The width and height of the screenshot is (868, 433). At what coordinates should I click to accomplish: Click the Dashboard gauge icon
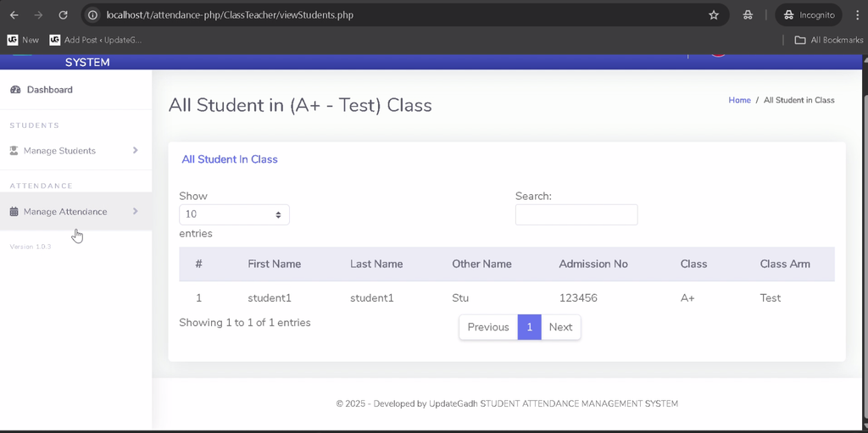tap(15, 90)
